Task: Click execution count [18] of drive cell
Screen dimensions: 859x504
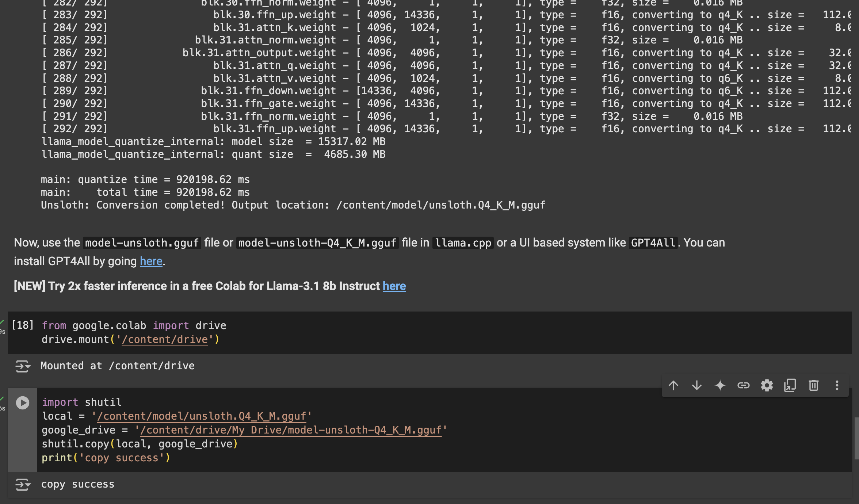Action: click(23, 325)
